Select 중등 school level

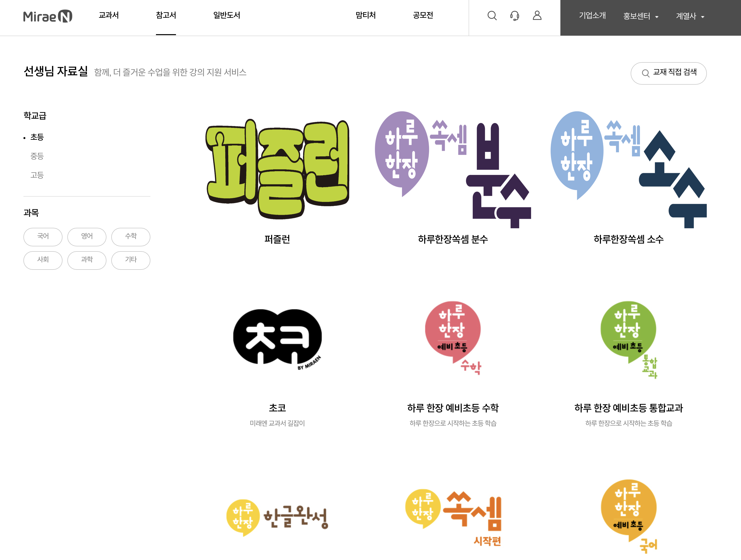click(x=37, y=156)
